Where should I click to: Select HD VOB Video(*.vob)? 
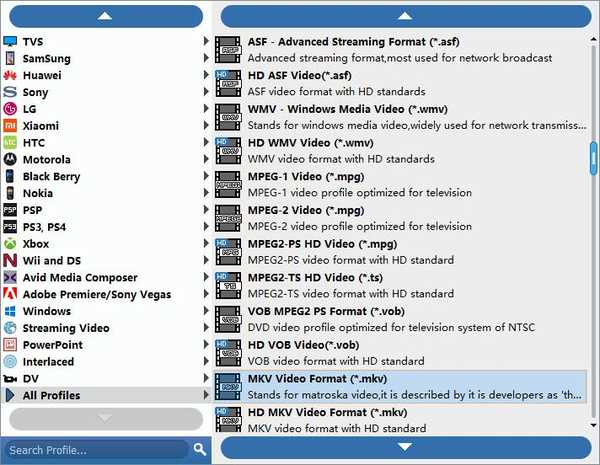[400, 352]
